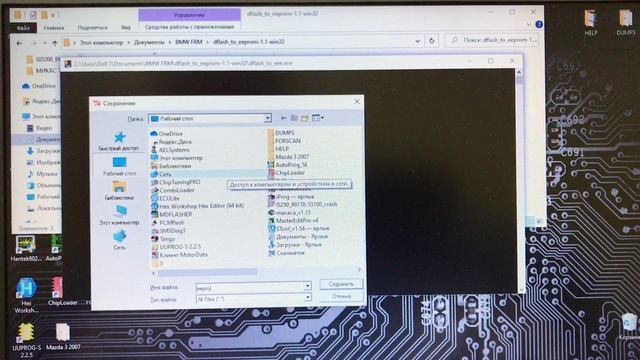Click the go-back arrow in the save dialog toolbar
The height and width of the screenshot is (360, 640).
[x=283, y=118]
